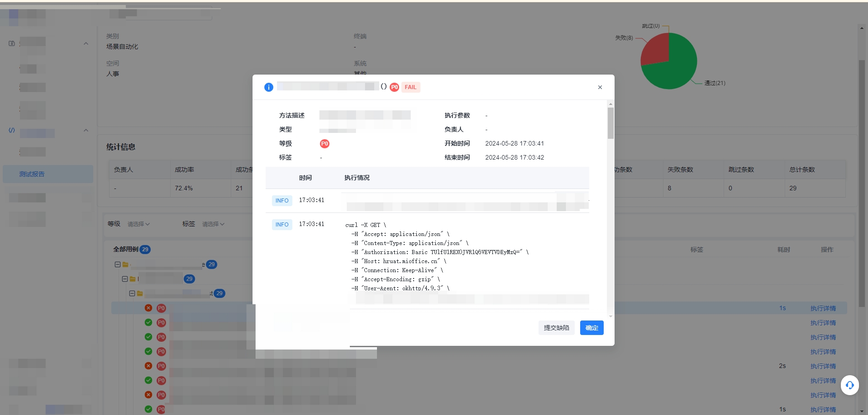Click the blue info icon in dialog header
Viewport: 868px width, 415px height.
269,87
